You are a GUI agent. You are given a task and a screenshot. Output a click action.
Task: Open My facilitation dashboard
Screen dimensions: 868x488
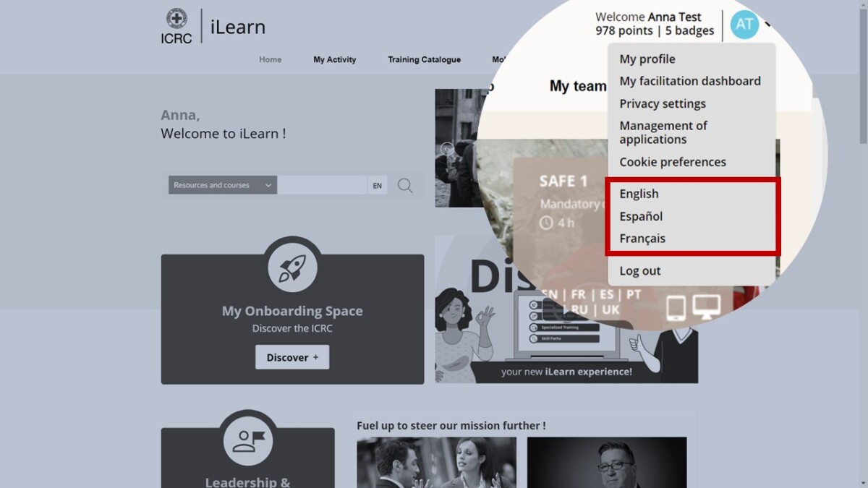[692, 81]
